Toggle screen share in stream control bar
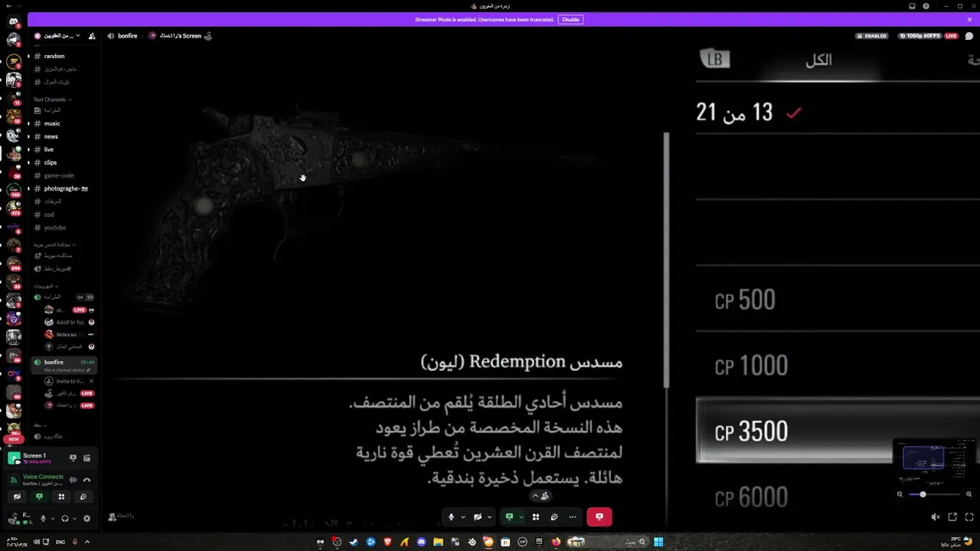The image size is (980, 551). (509, 517)
